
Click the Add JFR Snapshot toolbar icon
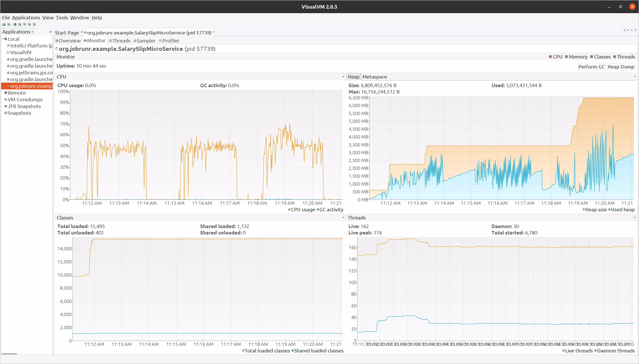coord(30,24)
